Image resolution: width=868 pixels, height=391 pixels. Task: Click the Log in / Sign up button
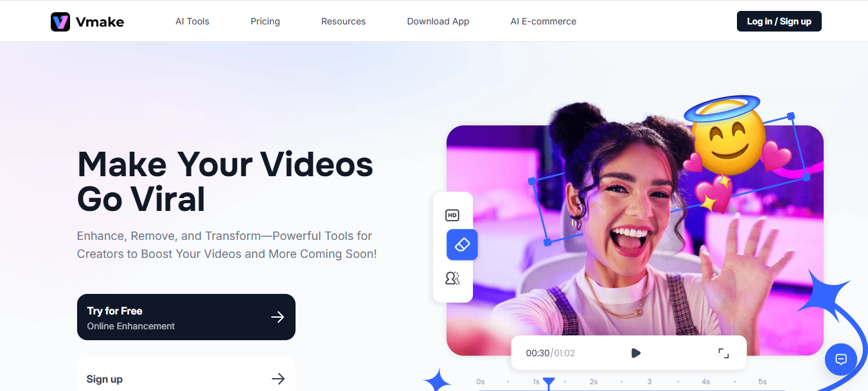[x=779, y=21]
